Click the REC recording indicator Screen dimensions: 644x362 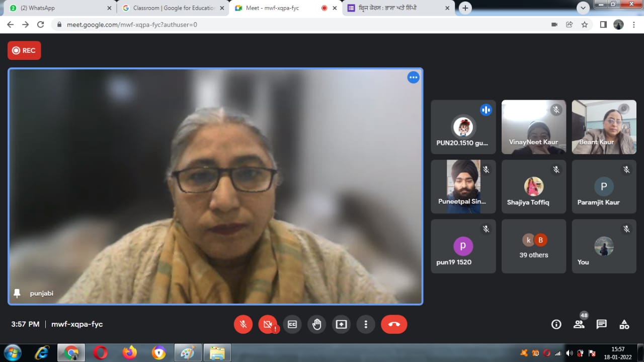point(24,50)
